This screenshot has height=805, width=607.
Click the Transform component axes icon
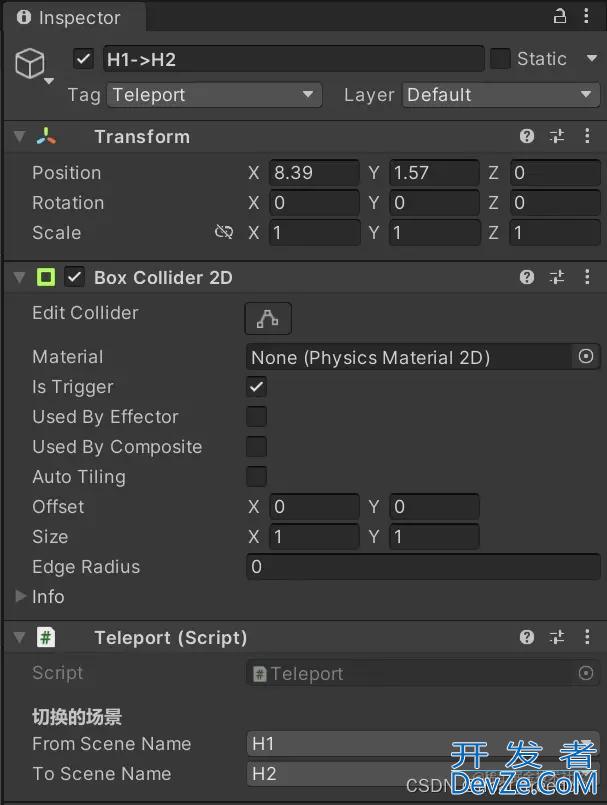click(x=46, y=136)
